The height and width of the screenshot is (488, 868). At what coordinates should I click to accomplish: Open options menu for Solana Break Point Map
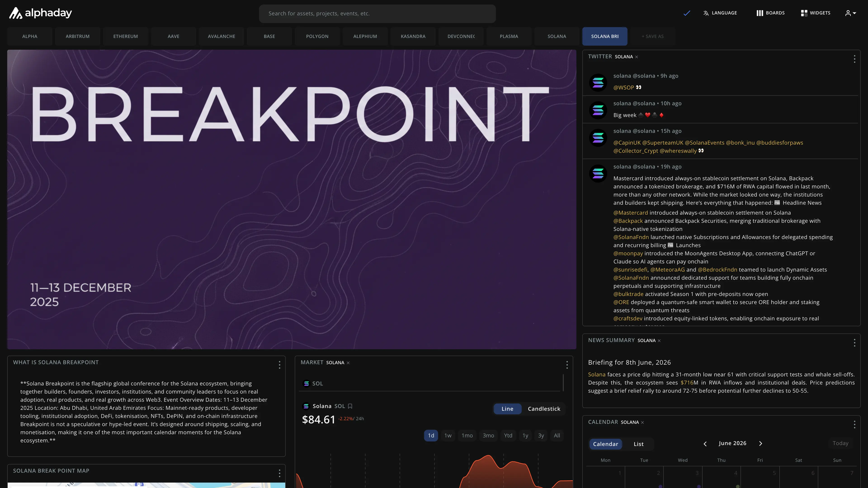[x=279, y=473]
